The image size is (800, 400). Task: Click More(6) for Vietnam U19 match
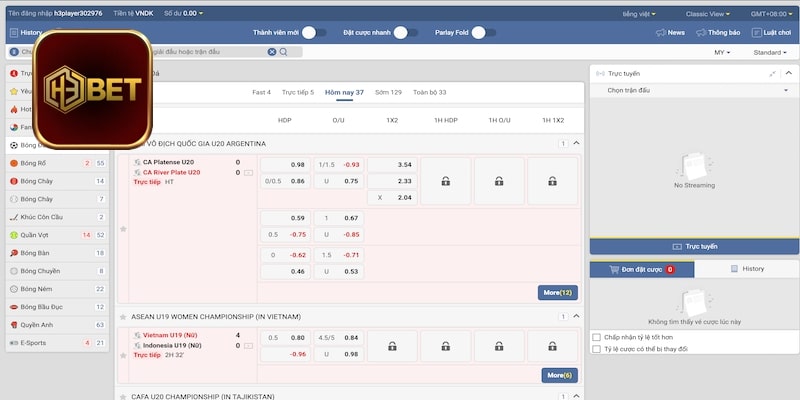point(560,376)
